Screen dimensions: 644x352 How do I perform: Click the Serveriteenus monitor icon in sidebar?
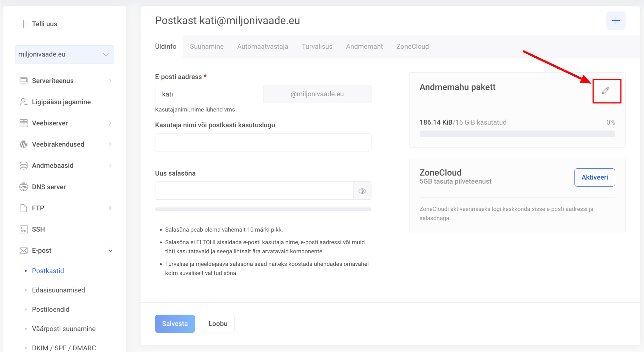[x=24, y=81]
